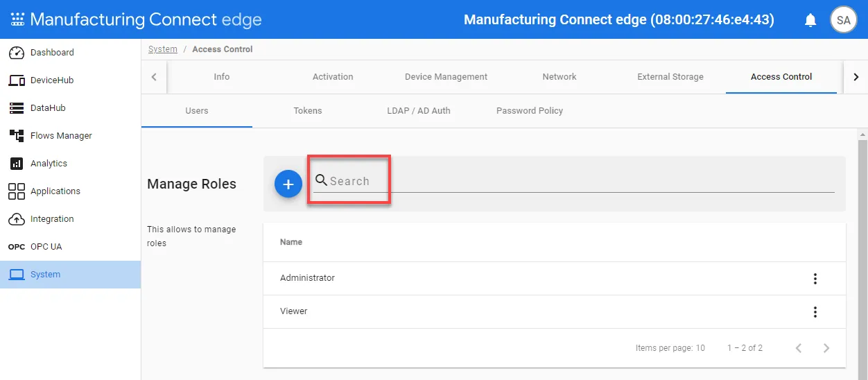Image resolution: width=868 pixels, height=380 pixels.
Task: Click the System laptop icon
Action: pyautogui.click(x=17, y=275)
